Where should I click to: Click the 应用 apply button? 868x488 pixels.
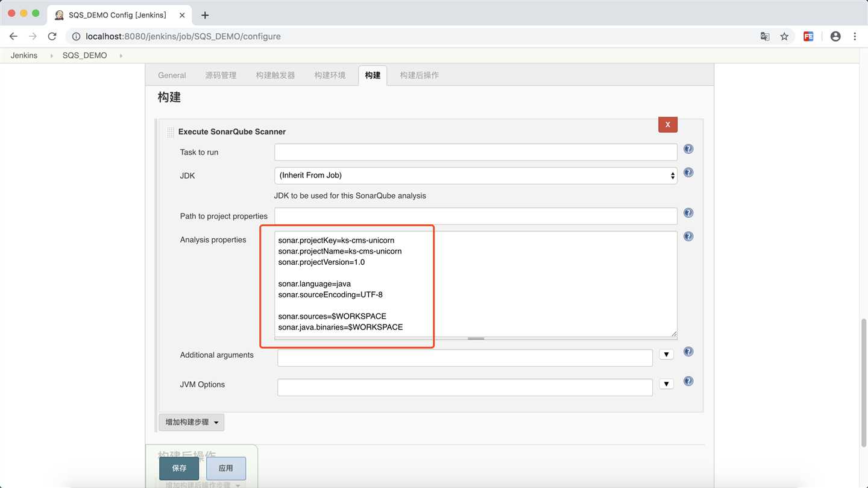tap(226, 468)
